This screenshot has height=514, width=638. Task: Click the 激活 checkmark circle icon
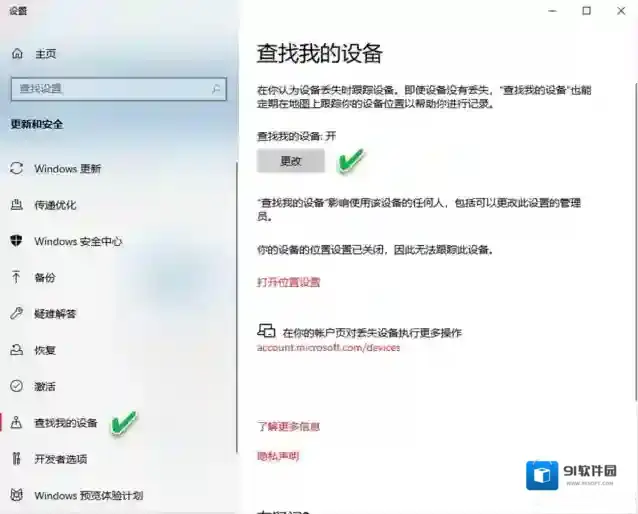pos(16,386)
